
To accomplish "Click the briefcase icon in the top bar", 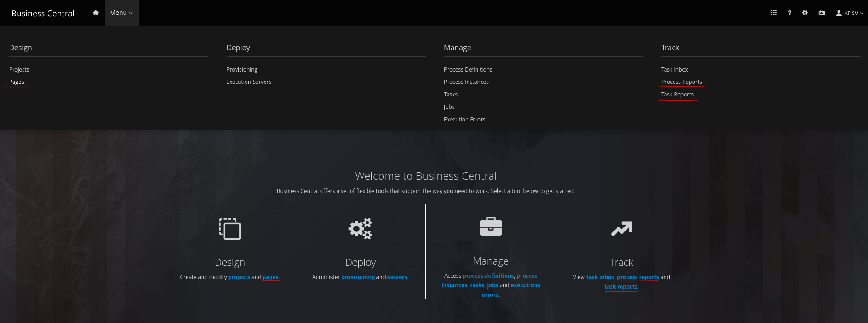I will click(821, 13).
